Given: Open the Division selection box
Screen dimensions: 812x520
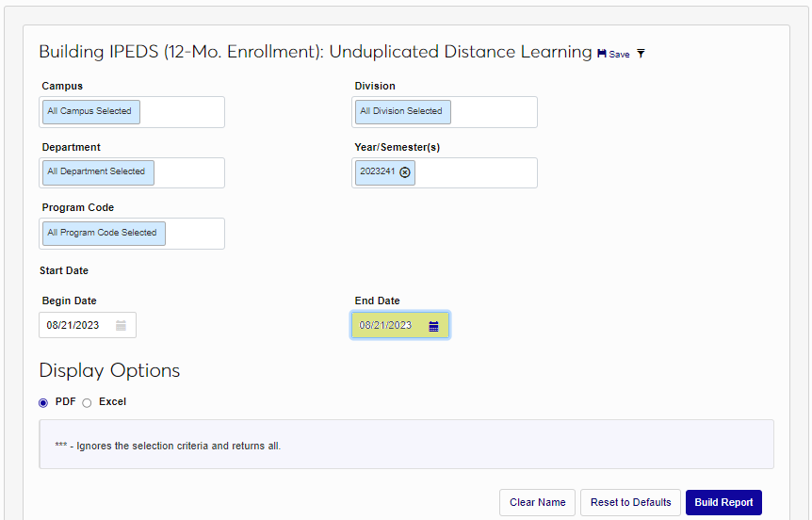Looking at the screenshot, I should click(x=445, y=112).
